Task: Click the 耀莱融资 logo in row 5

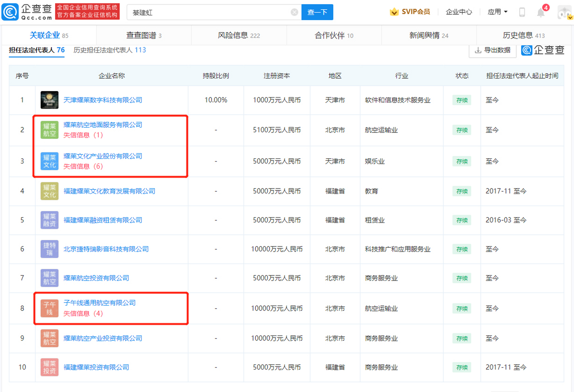Action: tap(49, 220)
